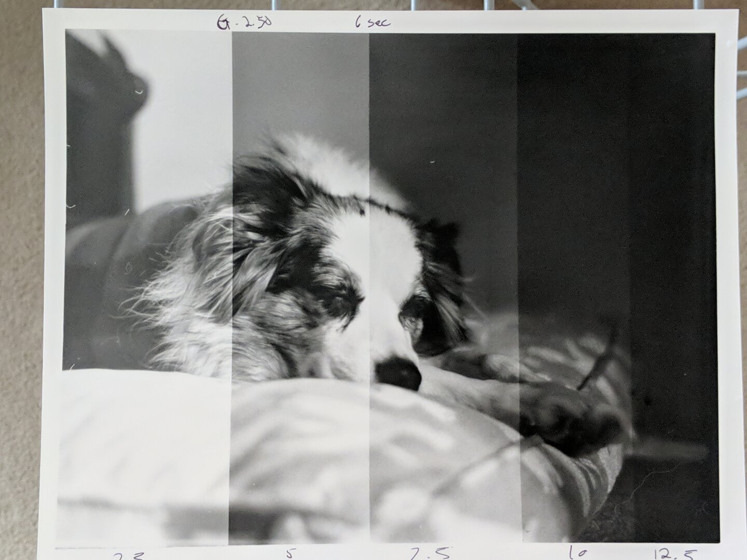This screenshot has width=747, height=560.
Task: Click the beige carpet left of the print
Action: click(x=23, y=259)
